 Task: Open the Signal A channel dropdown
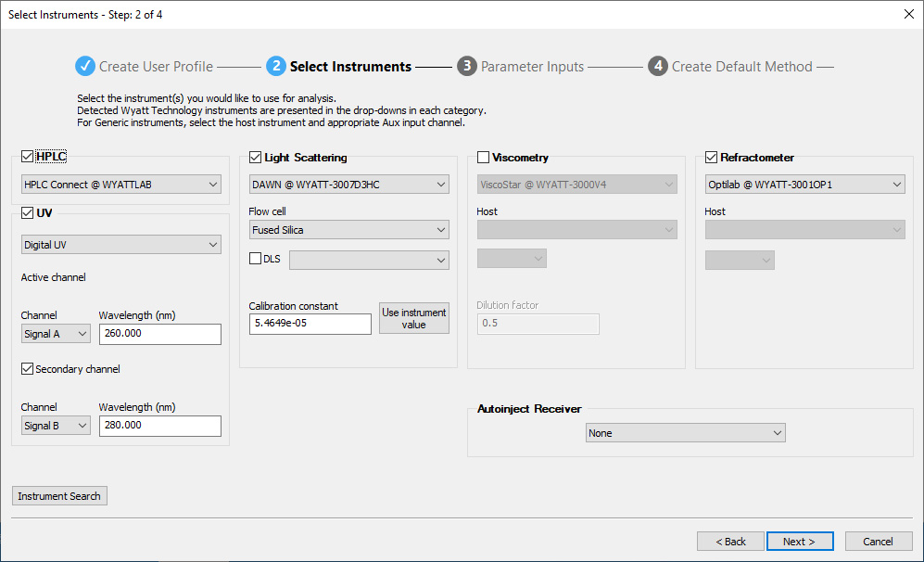(56, 334)
